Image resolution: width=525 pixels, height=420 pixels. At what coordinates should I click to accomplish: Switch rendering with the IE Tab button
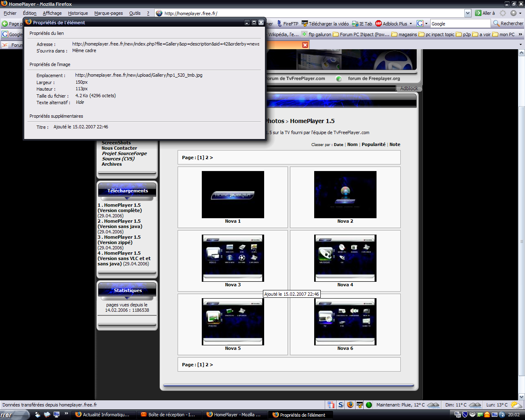pos(362,24)
